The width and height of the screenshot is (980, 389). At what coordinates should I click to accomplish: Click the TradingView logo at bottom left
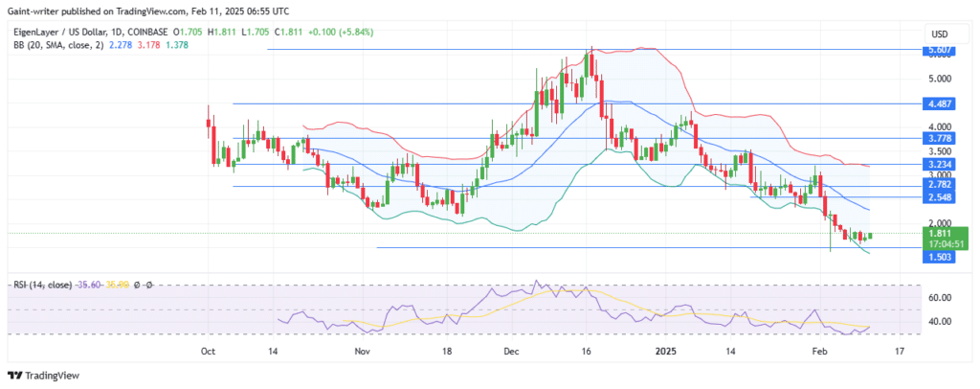44,376
